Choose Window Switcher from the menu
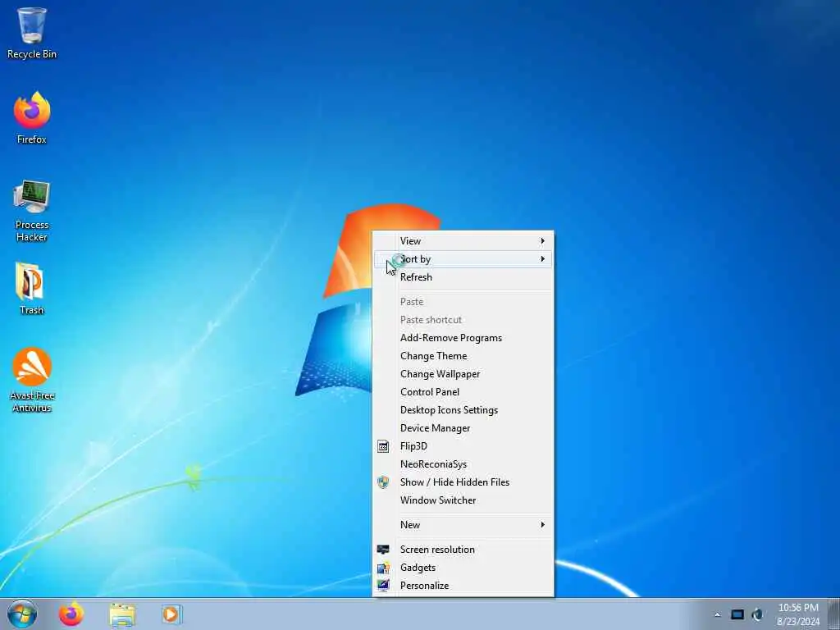 point(463,500)
